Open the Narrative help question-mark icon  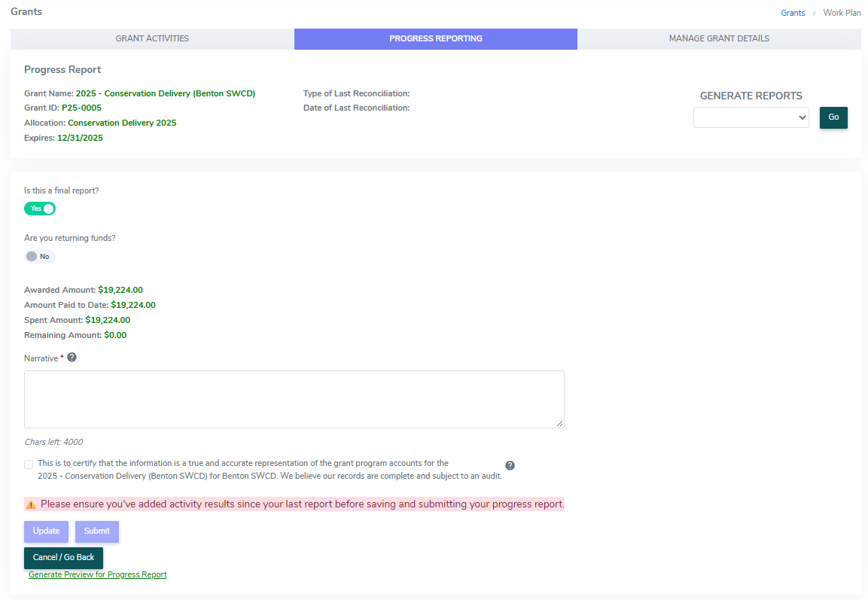(x=72, y=358)
